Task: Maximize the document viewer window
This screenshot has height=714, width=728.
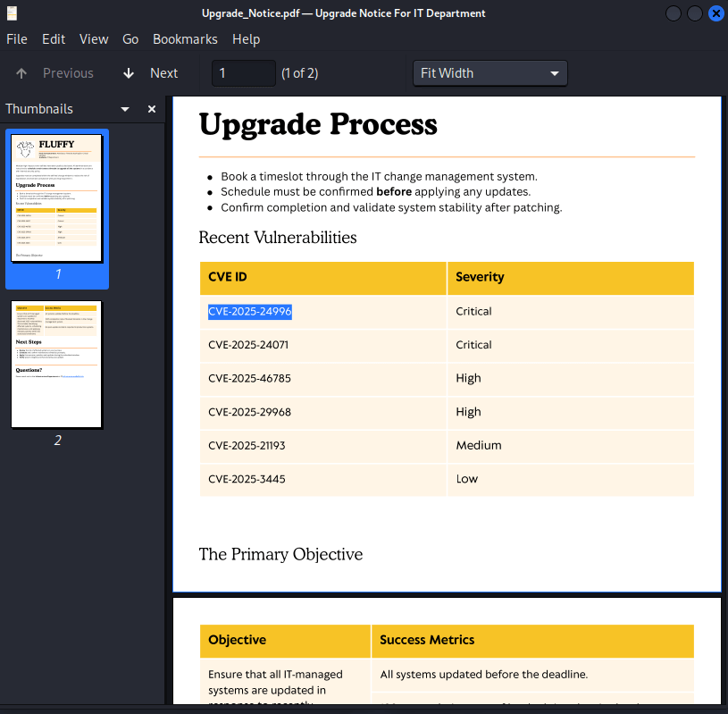Action: coord(695,13)
